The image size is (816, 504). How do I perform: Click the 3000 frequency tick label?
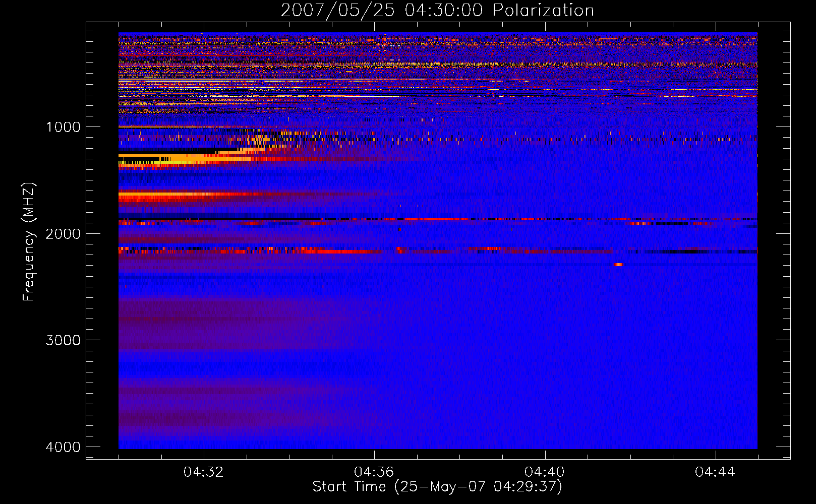point(63,340)
